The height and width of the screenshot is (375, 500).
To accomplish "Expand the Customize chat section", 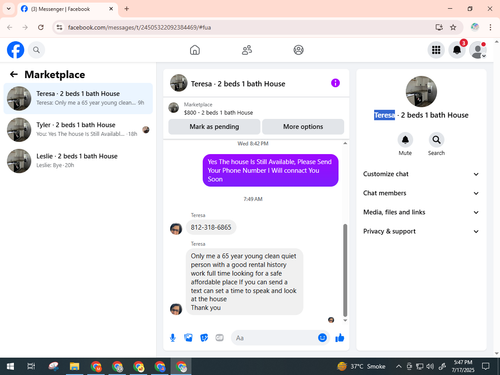I will coord(421,174).
